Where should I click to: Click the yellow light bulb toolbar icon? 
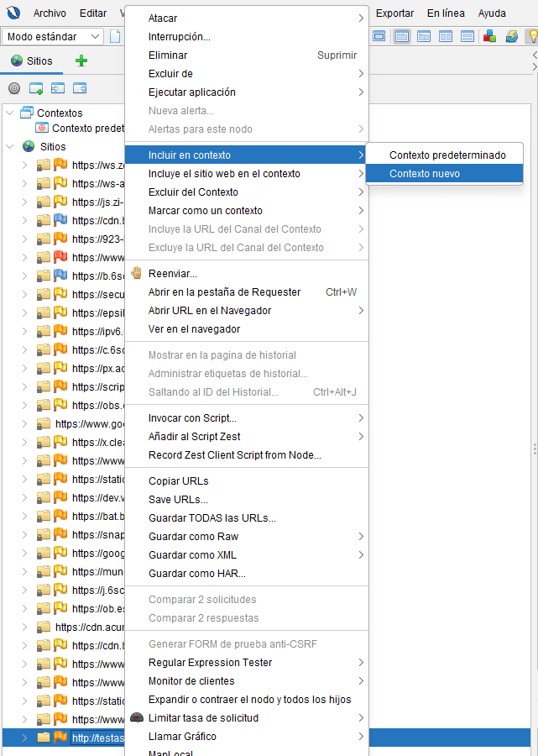(531, 36)
